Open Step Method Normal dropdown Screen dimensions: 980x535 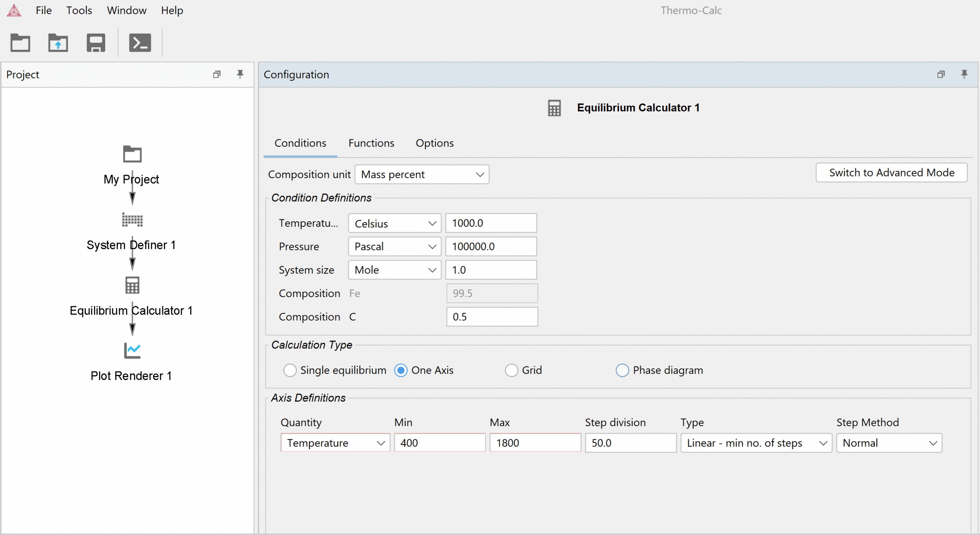pos(889,443)
